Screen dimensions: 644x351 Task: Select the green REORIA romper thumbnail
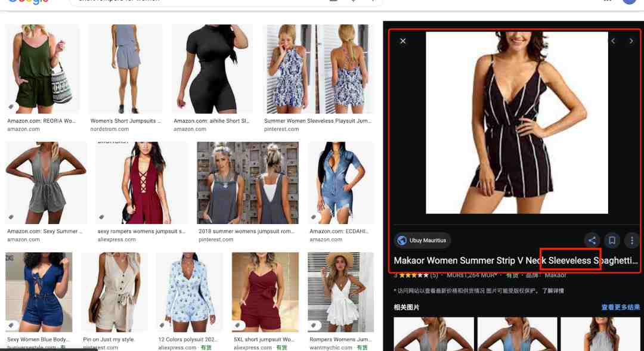pyautogui.click(x=42, y=69)
